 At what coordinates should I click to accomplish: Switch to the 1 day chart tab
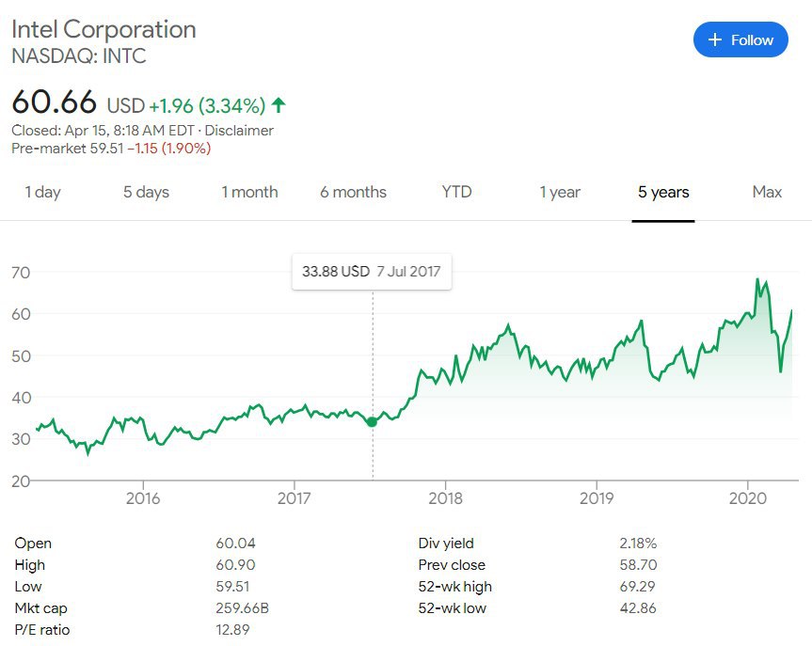pyautogui.click(x=43, y=192)
